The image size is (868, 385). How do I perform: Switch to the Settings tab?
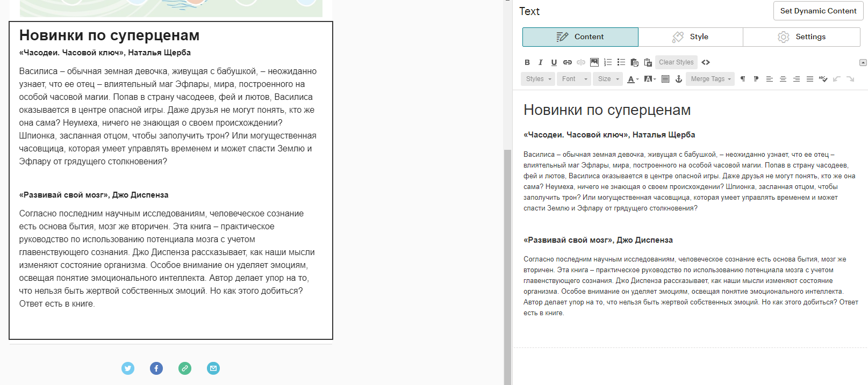tap(801, 37)
